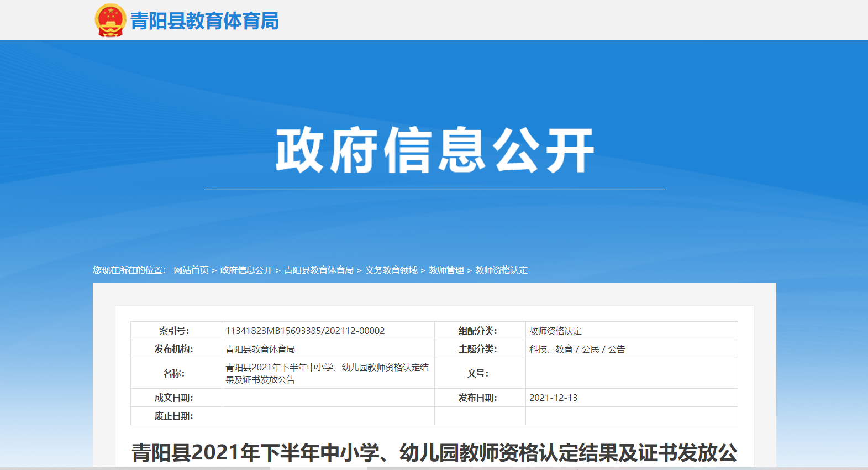Click the 组配分类 value 教师资格认定
Image resolution: width=868 pixels, height=470 pixels.
point(555,331)
